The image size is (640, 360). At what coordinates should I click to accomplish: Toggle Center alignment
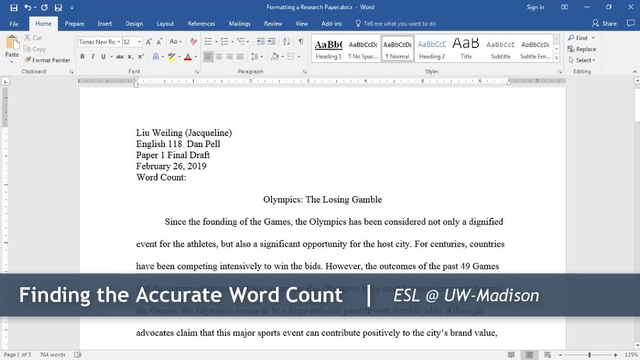click(219, 57)
